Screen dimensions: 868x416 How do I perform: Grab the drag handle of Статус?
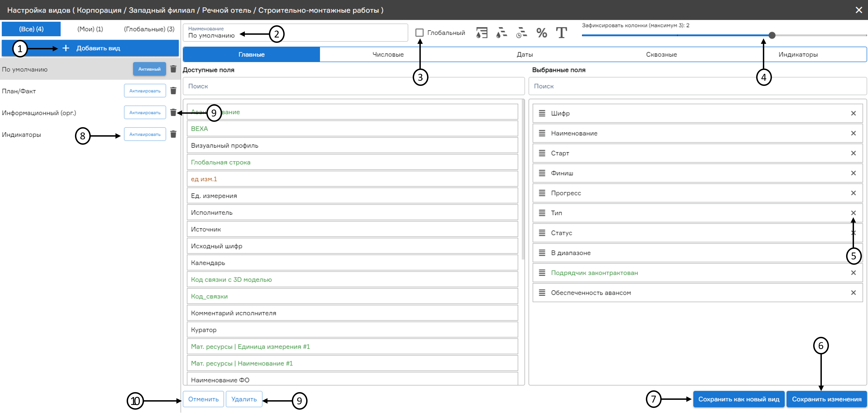pos(542,233)
